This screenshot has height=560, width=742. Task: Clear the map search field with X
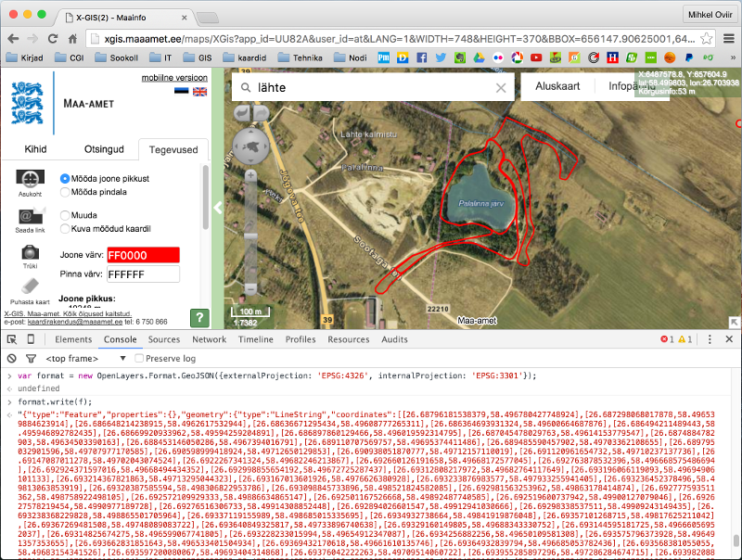(x=502, y=87)
